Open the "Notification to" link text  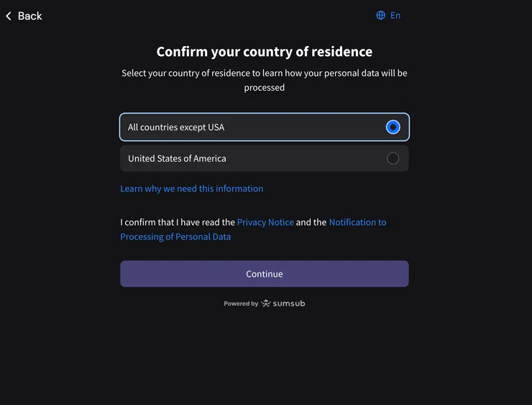click(357, 222)
